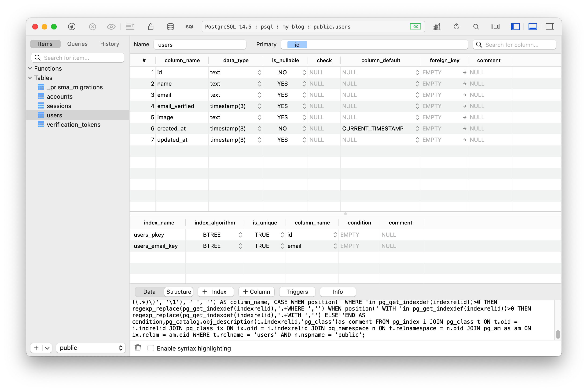The width and height of the screenshot is (588, 391).
Task: Open foreign_key arrow for email row
Action: coord(464,95)
